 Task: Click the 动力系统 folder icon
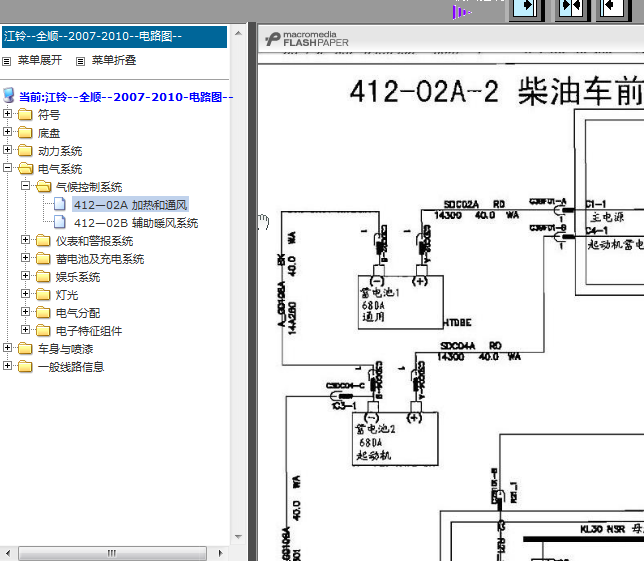tap(25, 150)
